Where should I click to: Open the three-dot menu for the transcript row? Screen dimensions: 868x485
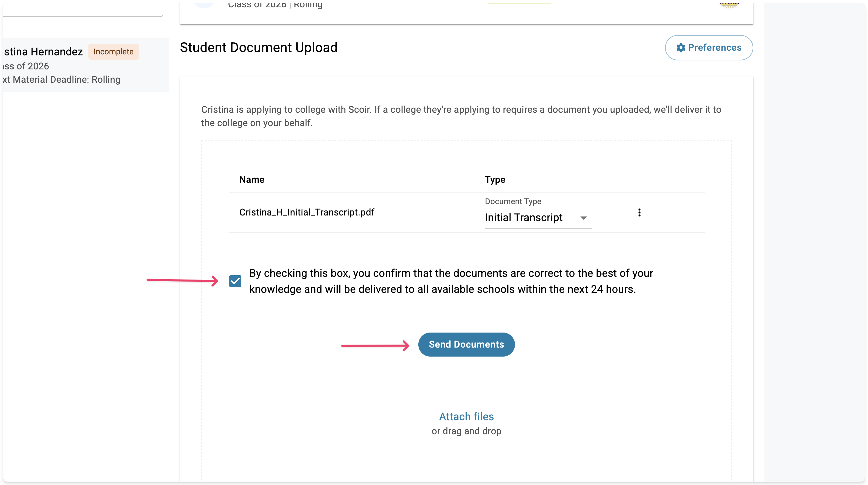[x=639, y=212]
